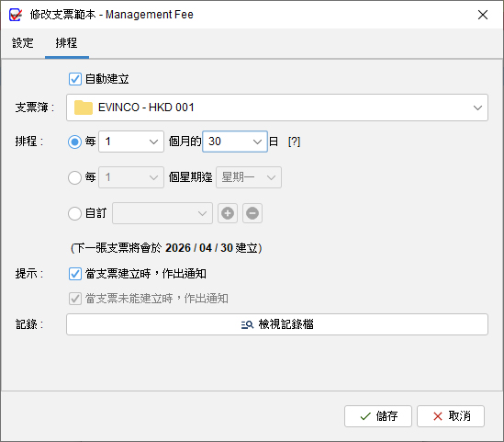Image resolution: width=504 pixels, height=442 pixels.
Task: Select the 自訂 custom schedule radio button
Action: pos(74,213)
